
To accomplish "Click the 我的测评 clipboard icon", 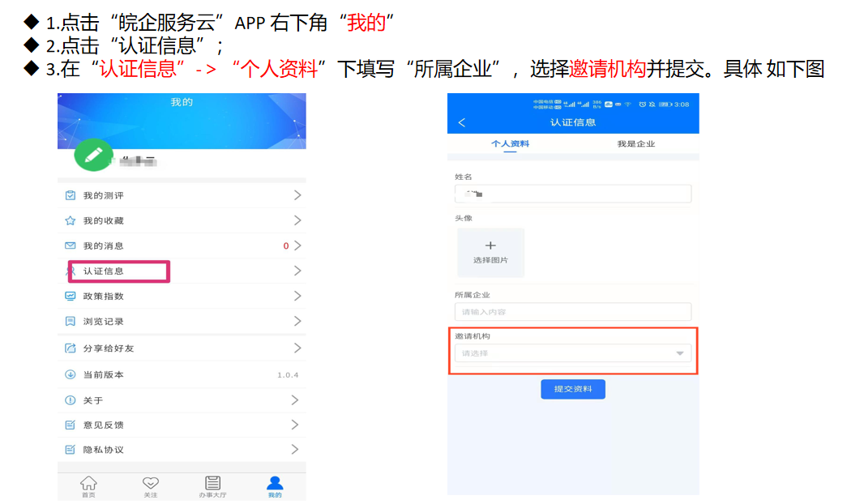I will [71, 195].
